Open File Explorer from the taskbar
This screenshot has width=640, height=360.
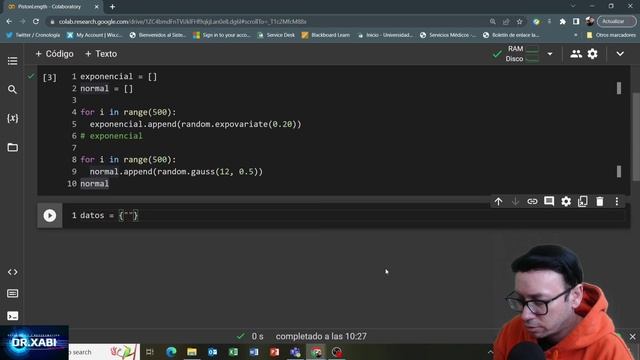(x=192, y=352)
